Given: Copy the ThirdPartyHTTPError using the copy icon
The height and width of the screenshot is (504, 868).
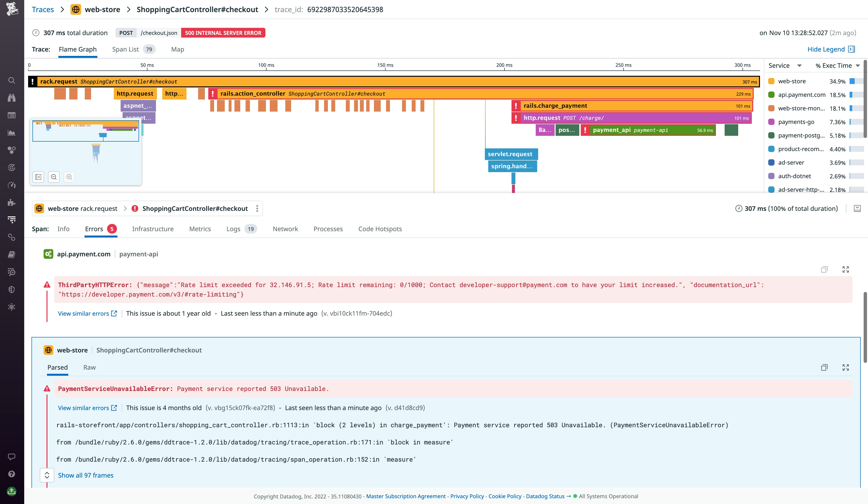Looking at the screenshot, I should click(825, 269).
